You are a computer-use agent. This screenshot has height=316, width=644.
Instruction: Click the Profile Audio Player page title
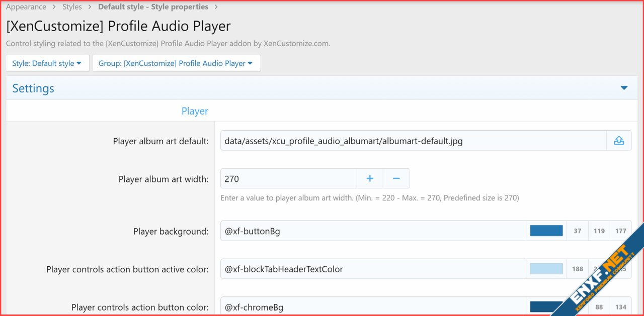[x=118, y=26]
